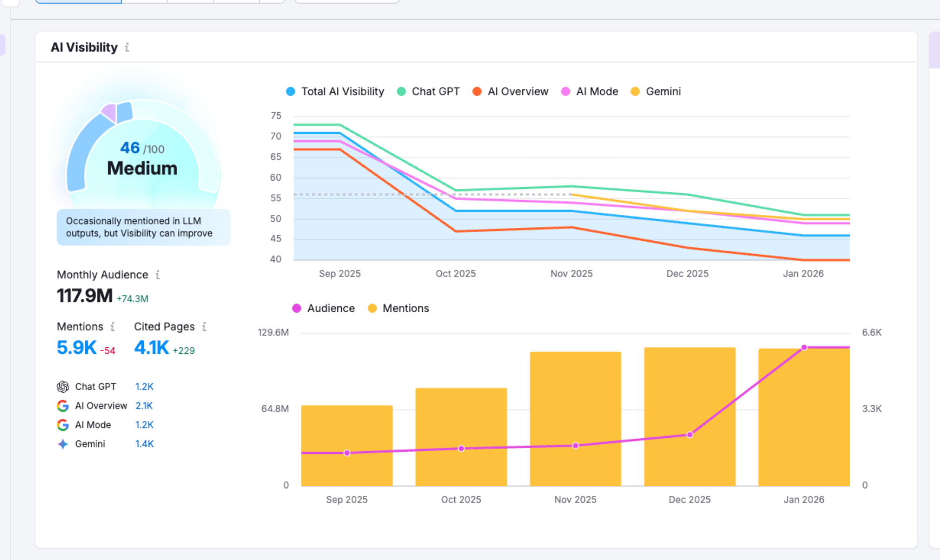Click the Gemini sparkle icon
This screenshot has width=940, height=560.
[63, 444]
